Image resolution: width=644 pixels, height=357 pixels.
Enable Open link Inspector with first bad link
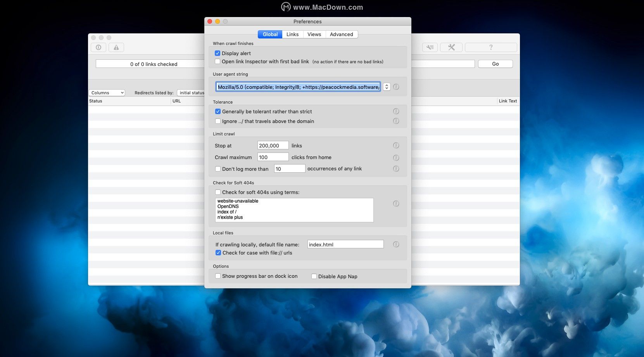tap(218, 61)
